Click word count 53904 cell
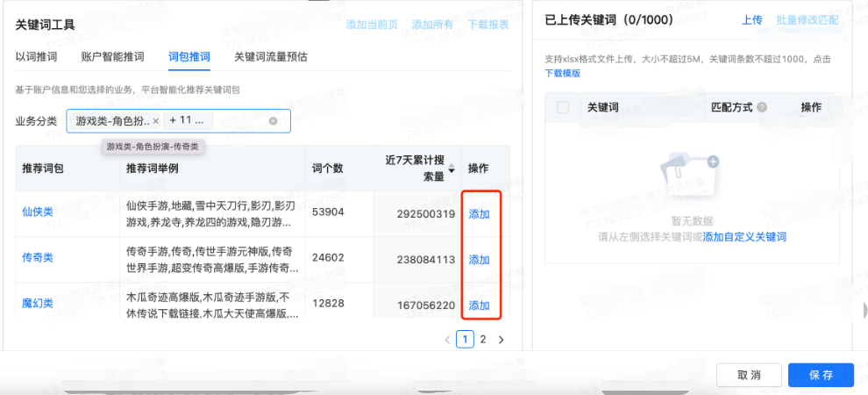Viewport: 868px width, 395px height. tap(328, 212)
